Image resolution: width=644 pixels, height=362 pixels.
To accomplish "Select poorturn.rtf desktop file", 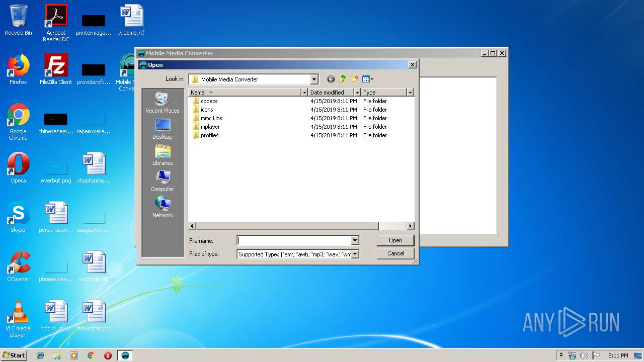I will (x=56, y=316).
